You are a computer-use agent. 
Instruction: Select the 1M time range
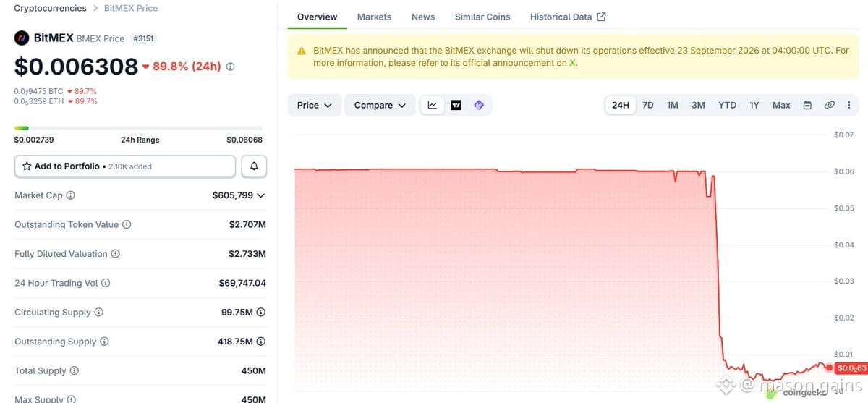point(673,105)
